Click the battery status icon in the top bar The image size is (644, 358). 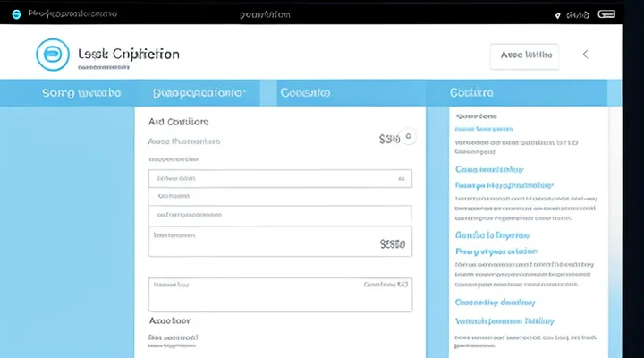(x=606, y=15)
